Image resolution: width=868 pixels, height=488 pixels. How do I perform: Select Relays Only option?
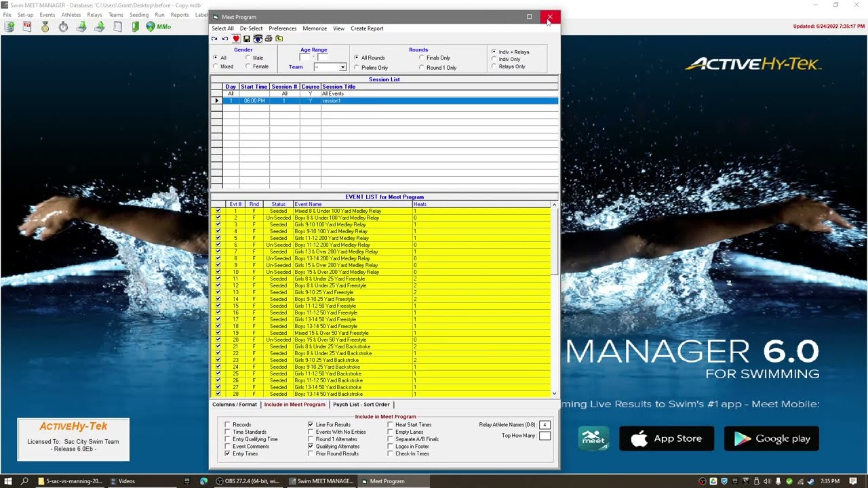[494, 66]
